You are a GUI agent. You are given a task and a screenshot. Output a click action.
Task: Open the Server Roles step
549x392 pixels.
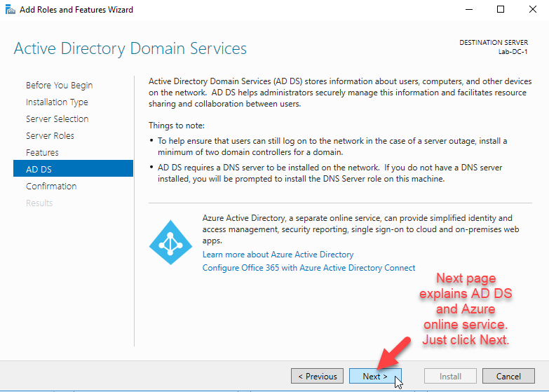coord(50,135)
